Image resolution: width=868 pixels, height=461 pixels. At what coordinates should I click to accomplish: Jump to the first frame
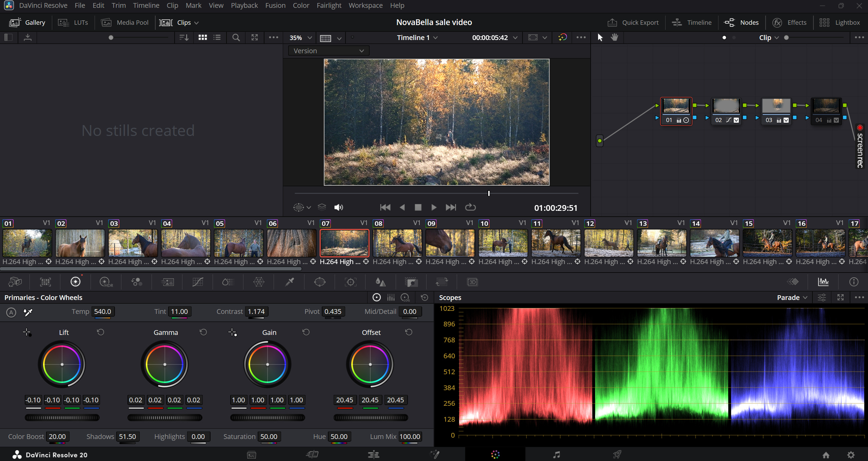click(385, 207)
